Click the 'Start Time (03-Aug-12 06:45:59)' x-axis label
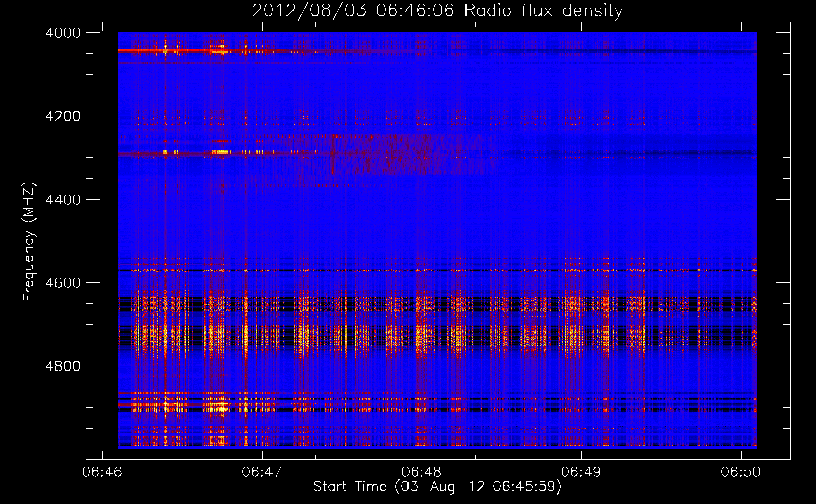This screenshot has width=816, height=504. click(437, 487)
